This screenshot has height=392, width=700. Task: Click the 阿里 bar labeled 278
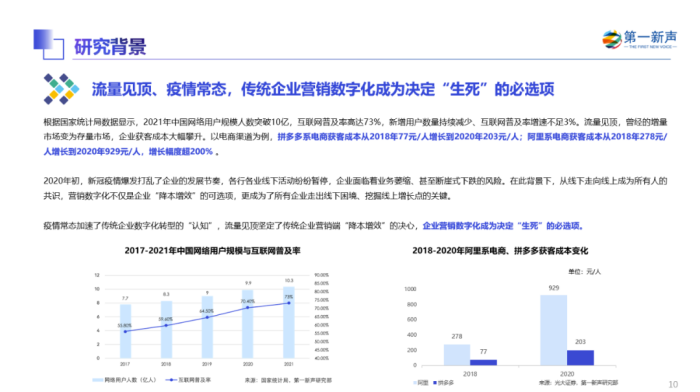457,355
